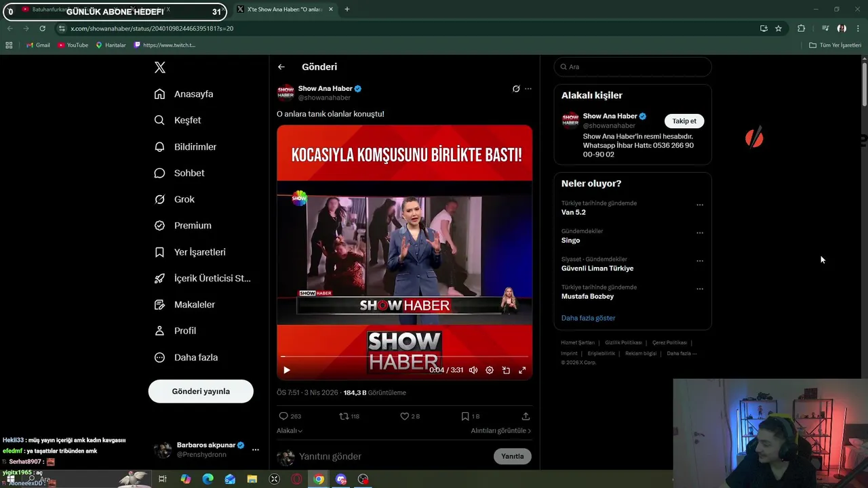The width and height of the screenshot is (868, 488).
Task: Click the share icon on the post
Action: point(526,416)
